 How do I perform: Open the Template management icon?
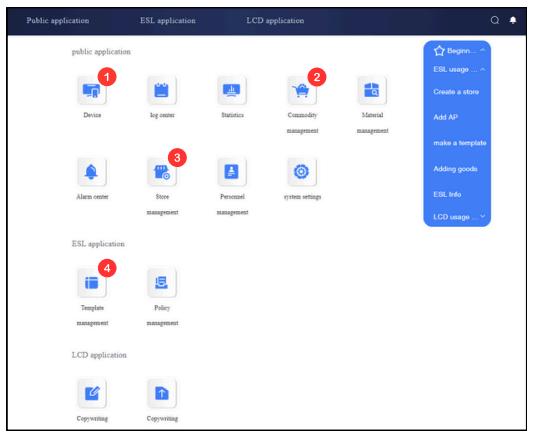pos(92,282)
